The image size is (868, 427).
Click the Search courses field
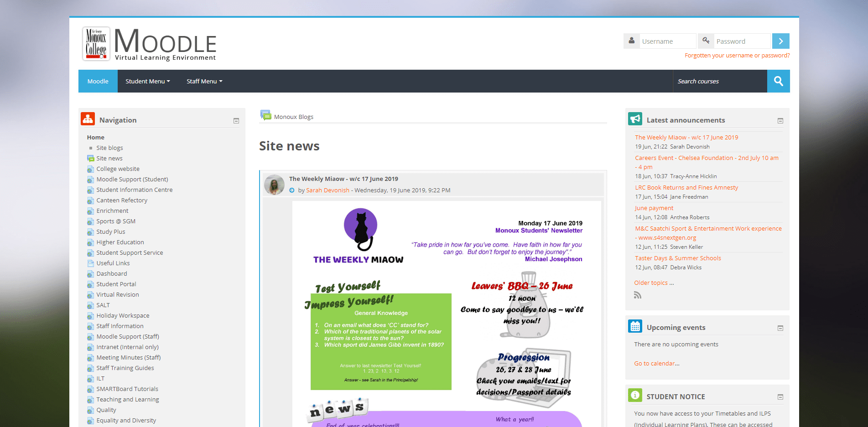point(720,81)
